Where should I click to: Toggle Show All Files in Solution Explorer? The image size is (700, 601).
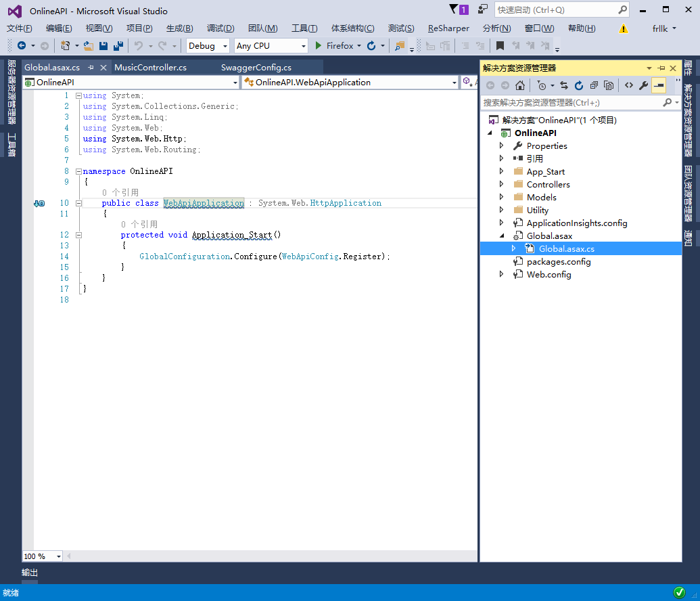[x=609, y=85]
